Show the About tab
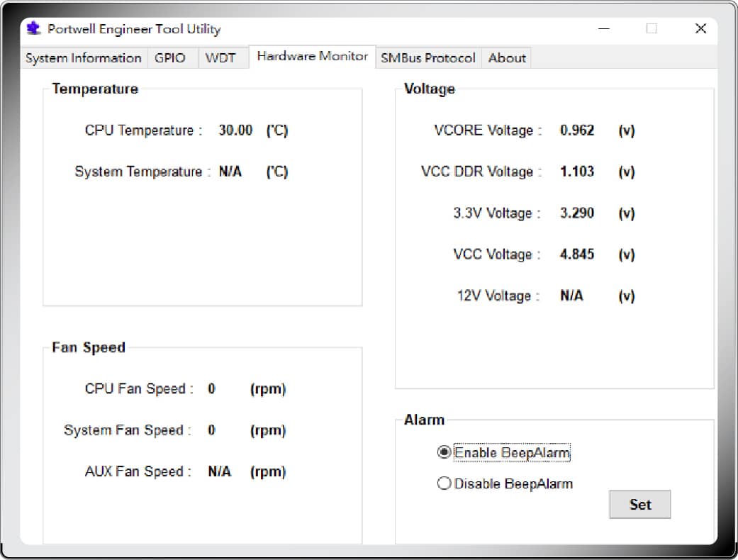 pos(507,58)
